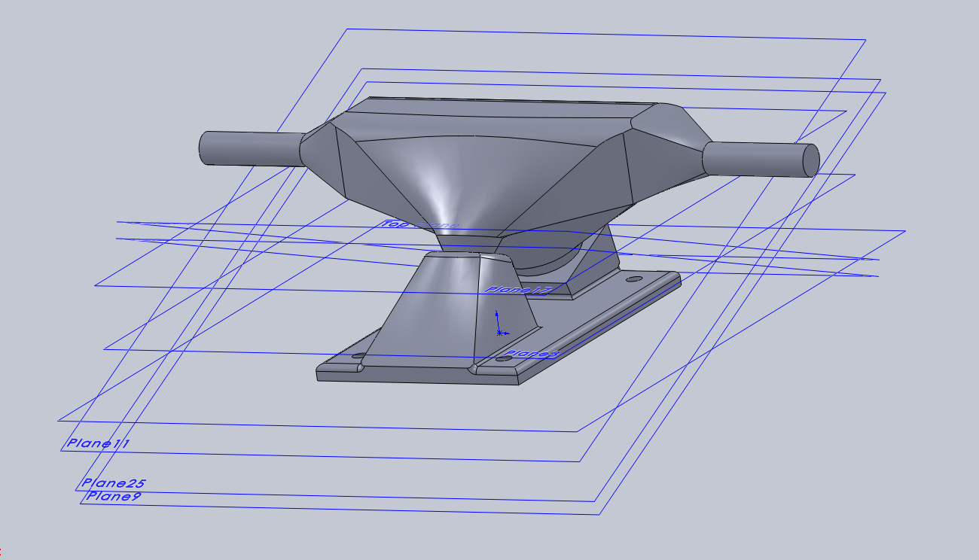The height and width of the screenshot is (560, 979).
Task: Select the Plane11 label
Action: click(98, 443)
